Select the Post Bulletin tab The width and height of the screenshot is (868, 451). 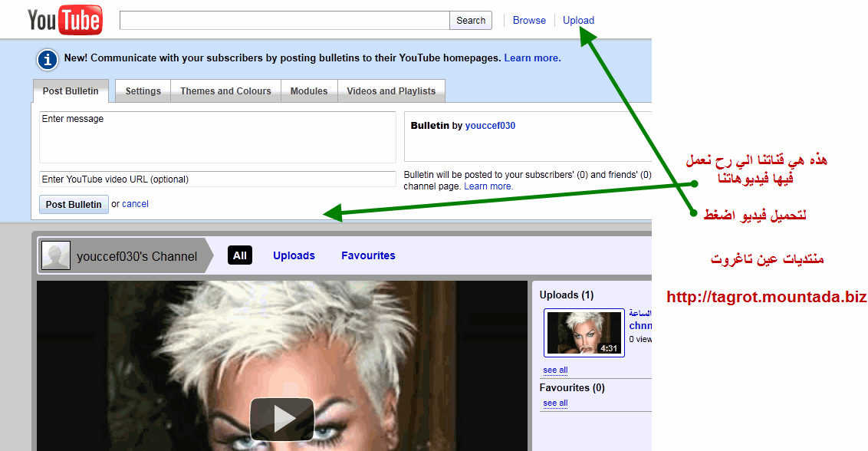point(71,91)
